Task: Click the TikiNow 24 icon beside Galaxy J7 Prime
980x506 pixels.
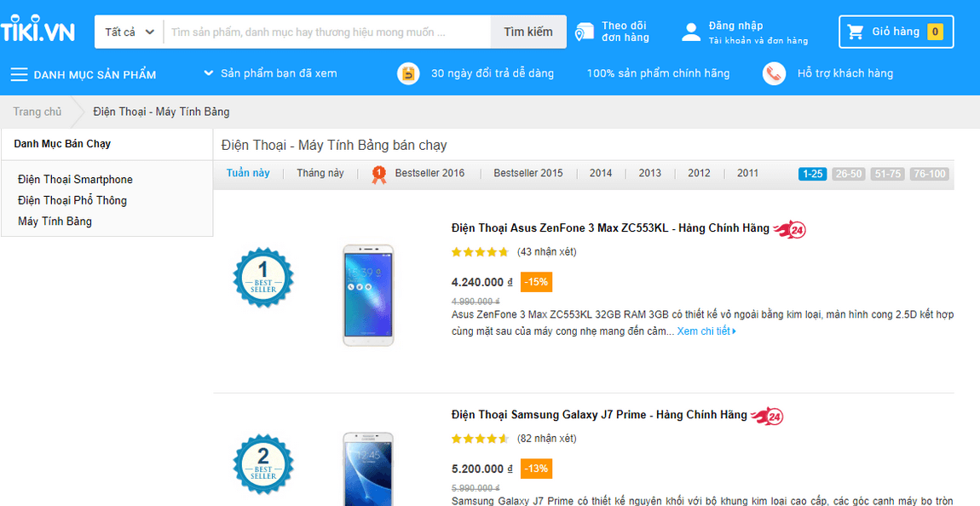Action: pyautogui.click(x=768, y=416)
